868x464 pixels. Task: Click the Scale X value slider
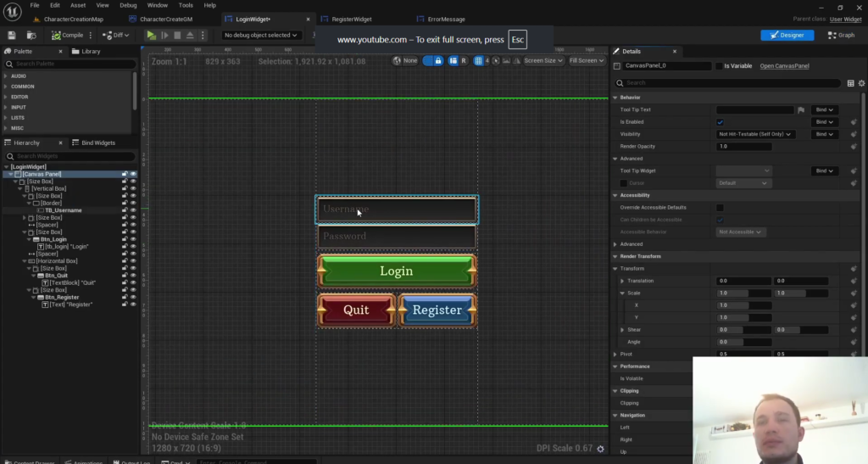coord(743,305)
